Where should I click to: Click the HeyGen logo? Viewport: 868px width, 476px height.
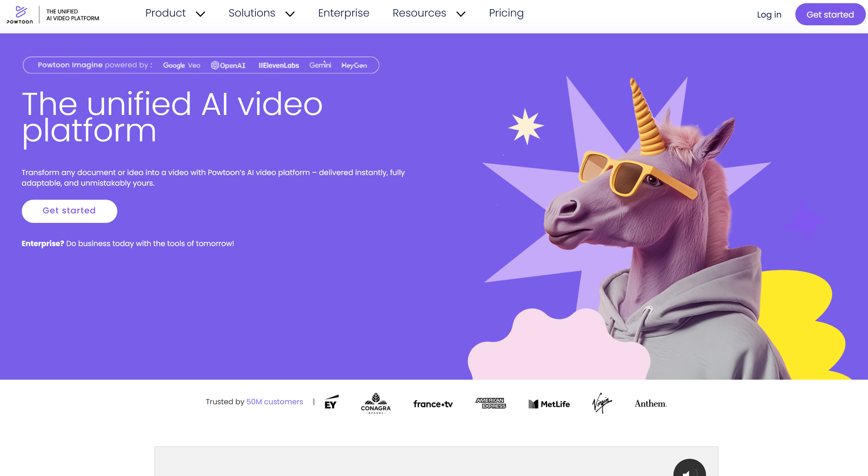354,65
